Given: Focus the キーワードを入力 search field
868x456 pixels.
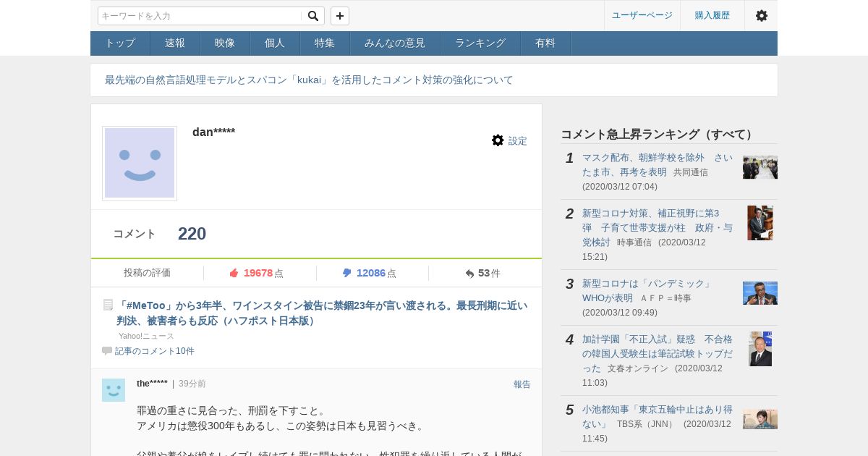Looking at the screenshot, I should coord(200,16).
